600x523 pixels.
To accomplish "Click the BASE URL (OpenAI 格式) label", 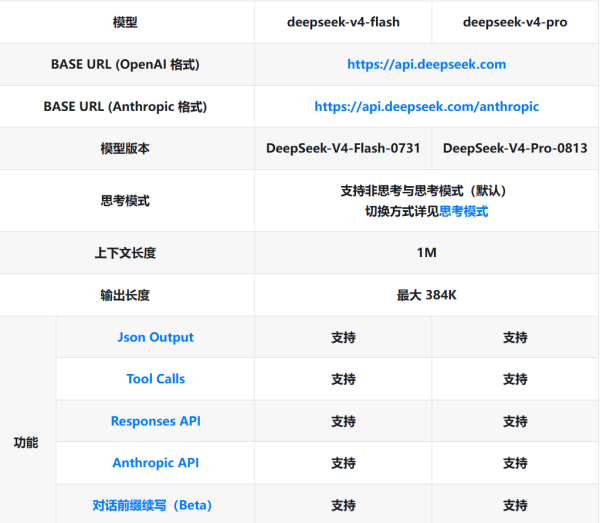I will tap(125, 64).
